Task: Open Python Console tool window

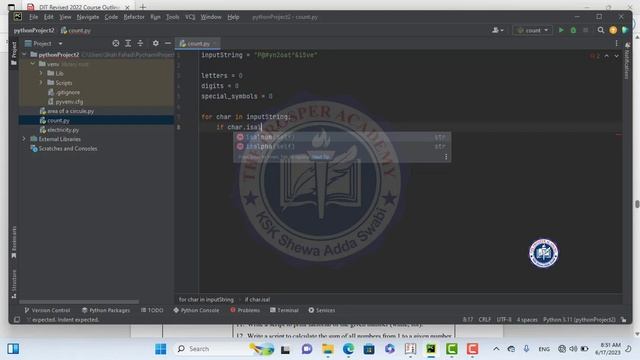Action: [x=196, y=310]
